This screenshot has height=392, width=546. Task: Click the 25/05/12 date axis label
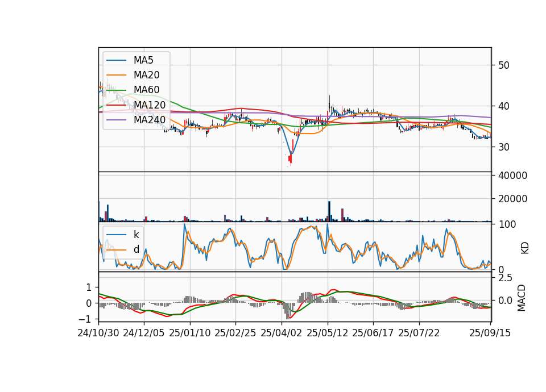click(328, 333)
